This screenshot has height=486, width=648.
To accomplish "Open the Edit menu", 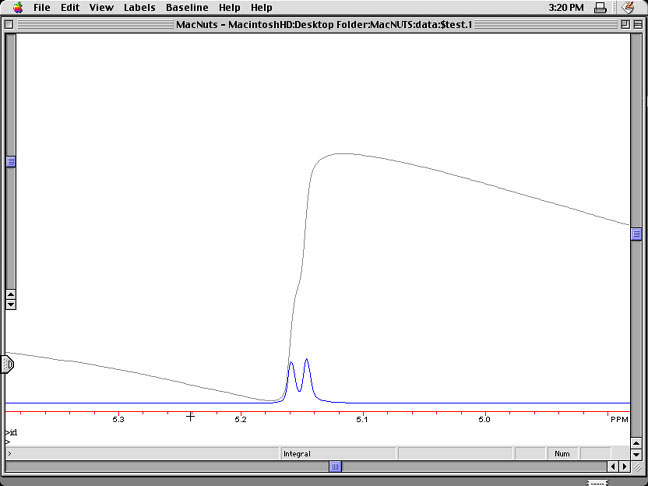I will [x=70, y=8].
